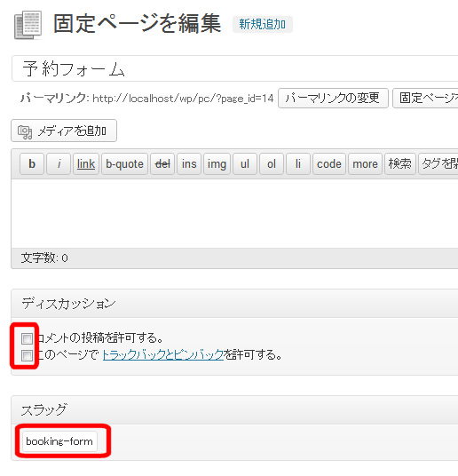Click the 新規追加 (Add New) link
Image resolution: width=458 pixels, height=476 pixels.
point(262,24)
